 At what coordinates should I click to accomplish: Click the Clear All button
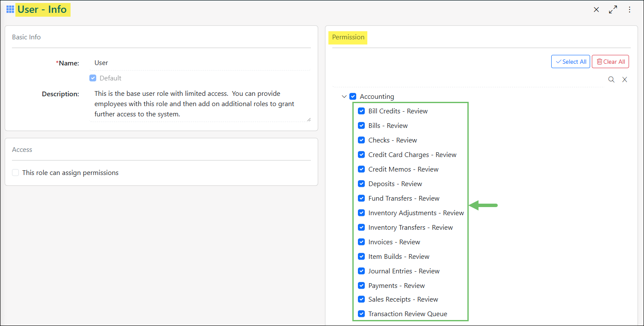pos(611,62)
